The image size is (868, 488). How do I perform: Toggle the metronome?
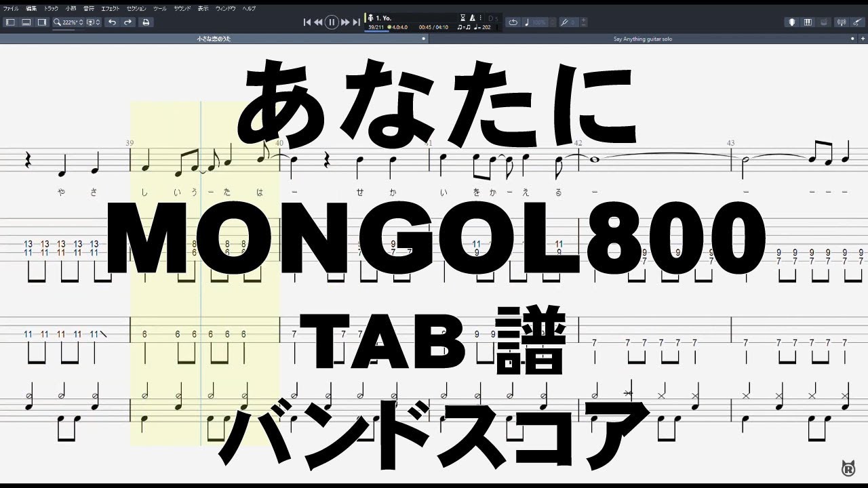[x=473, y=18]
